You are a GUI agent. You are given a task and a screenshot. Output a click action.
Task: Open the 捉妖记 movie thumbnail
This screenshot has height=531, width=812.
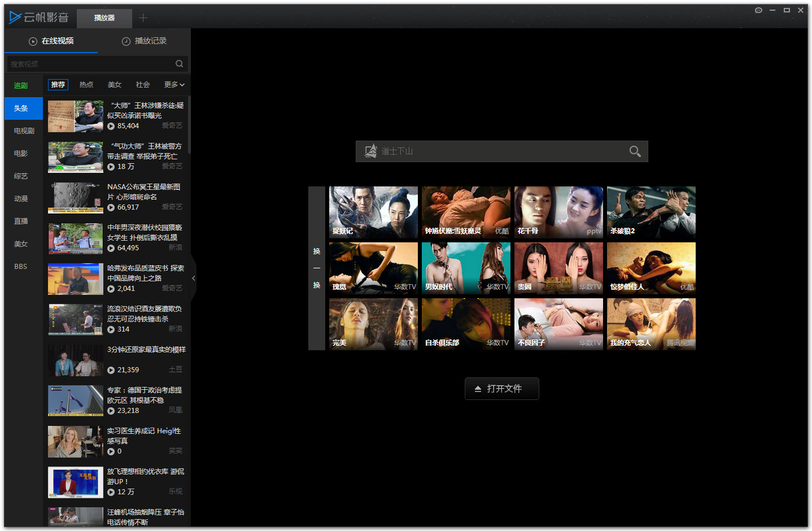pyautogui.click(x=374, y=212)
